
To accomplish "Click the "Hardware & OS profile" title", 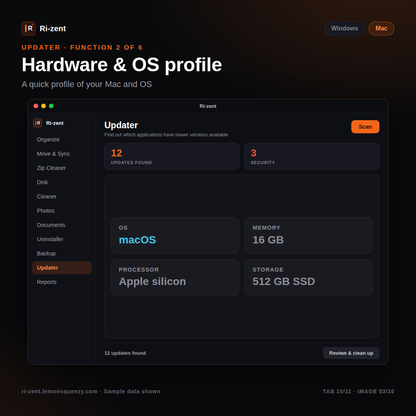I will click(122, 65).
